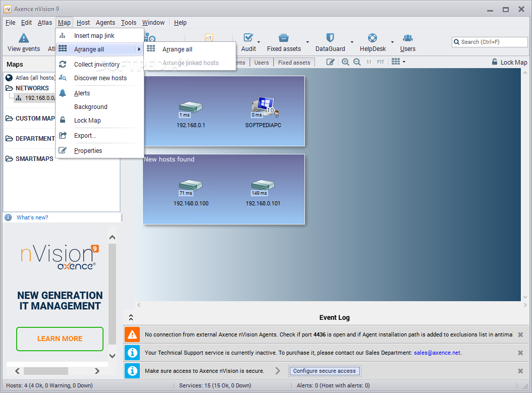
Task: Expand the NETWORKS folder
Action: 9,88
